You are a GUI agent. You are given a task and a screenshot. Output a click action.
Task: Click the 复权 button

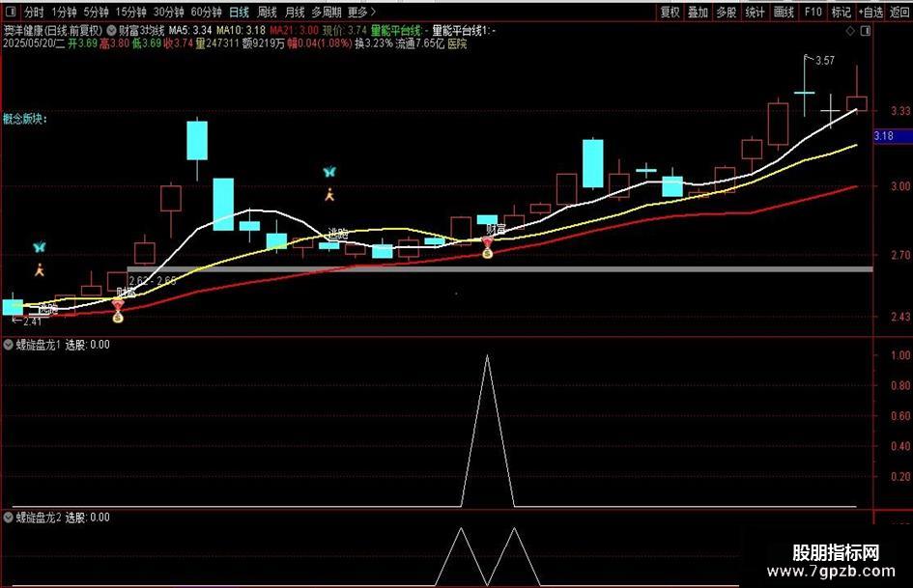pyautogui.click(x=670, y=12)
